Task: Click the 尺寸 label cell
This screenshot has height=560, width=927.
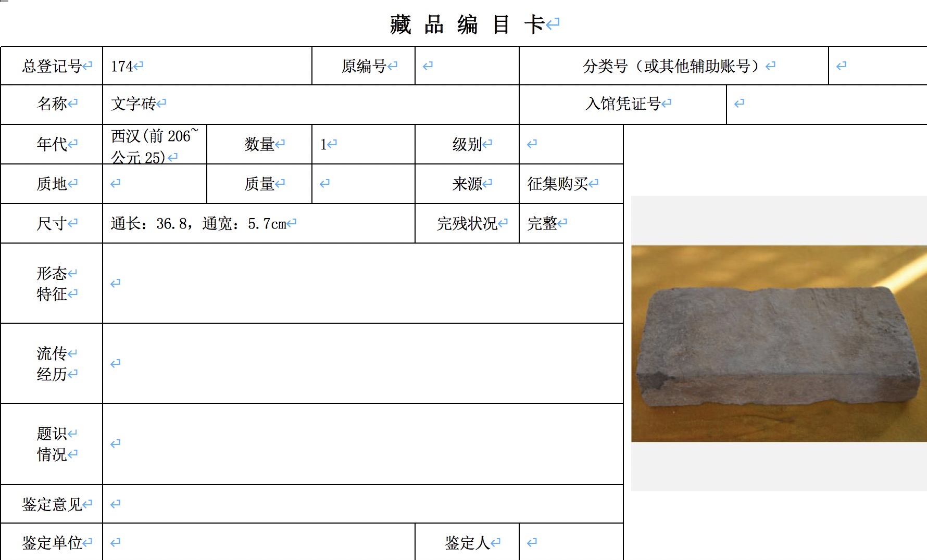Action: pyautogui.click(x=52, y=223)
